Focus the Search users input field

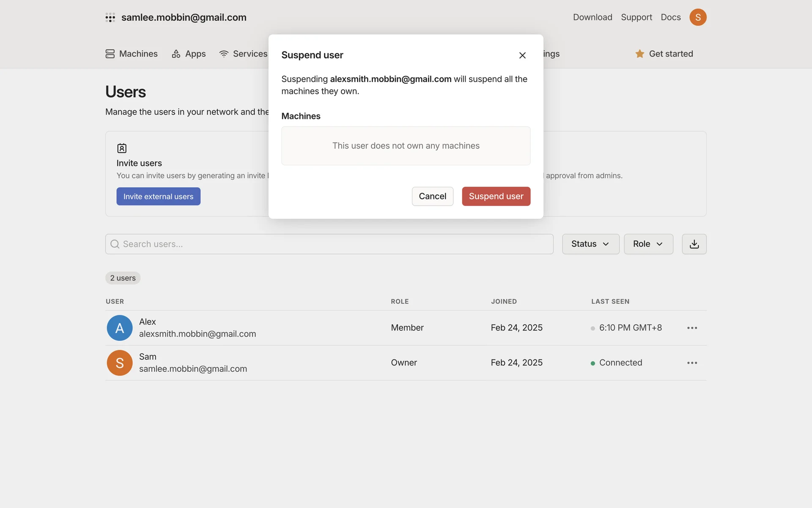(x=329, y=244)
